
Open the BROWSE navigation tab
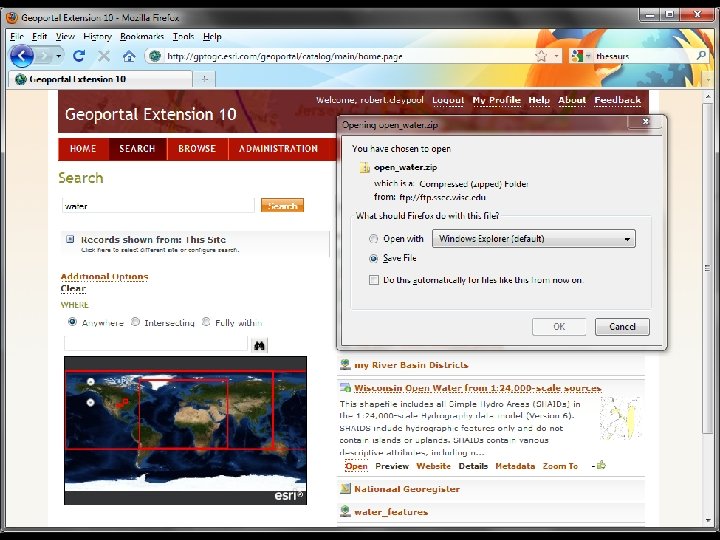[x=197, y=149]
